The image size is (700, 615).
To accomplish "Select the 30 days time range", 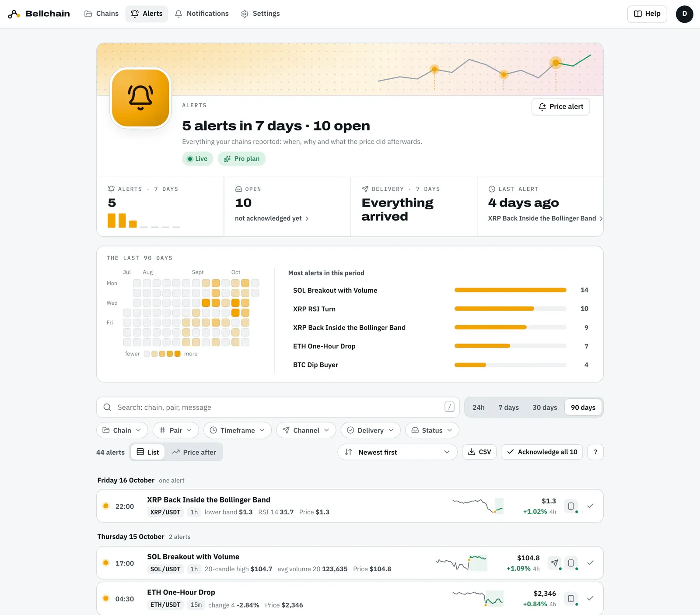I will [545, 408].
